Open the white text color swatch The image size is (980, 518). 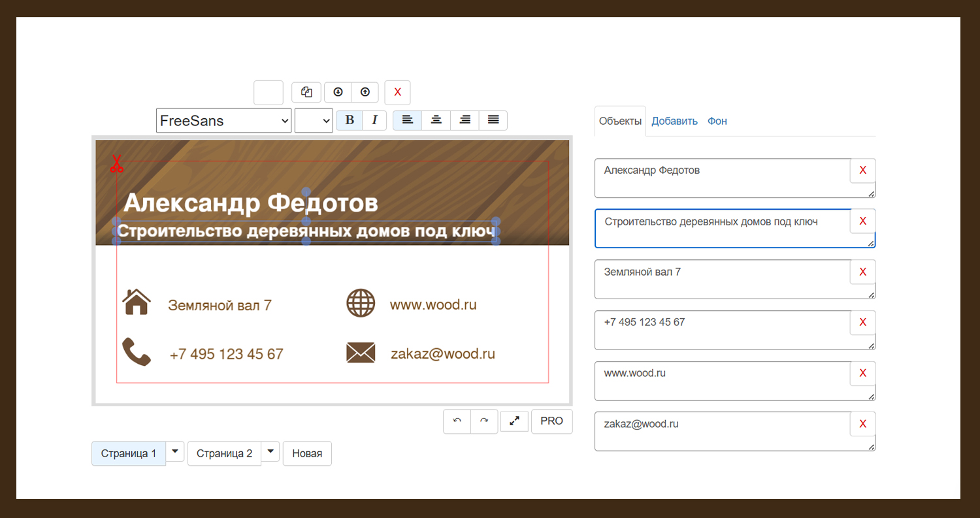(268, 93)
